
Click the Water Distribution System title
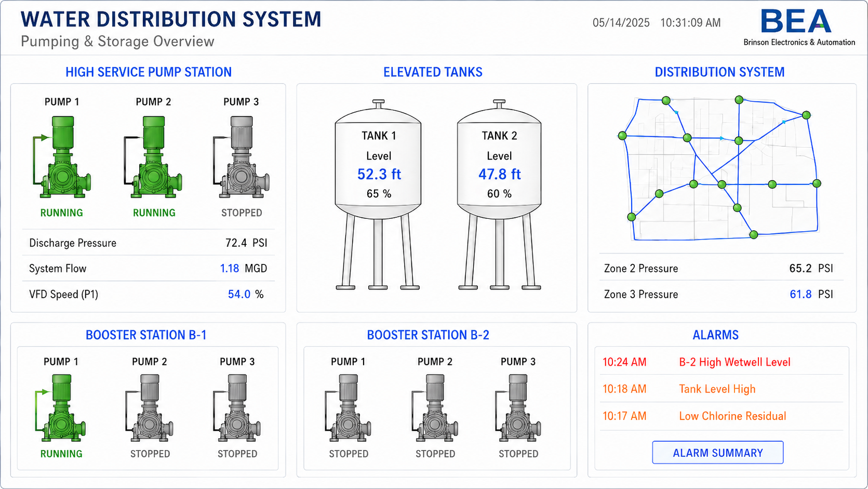pos(171,19)
